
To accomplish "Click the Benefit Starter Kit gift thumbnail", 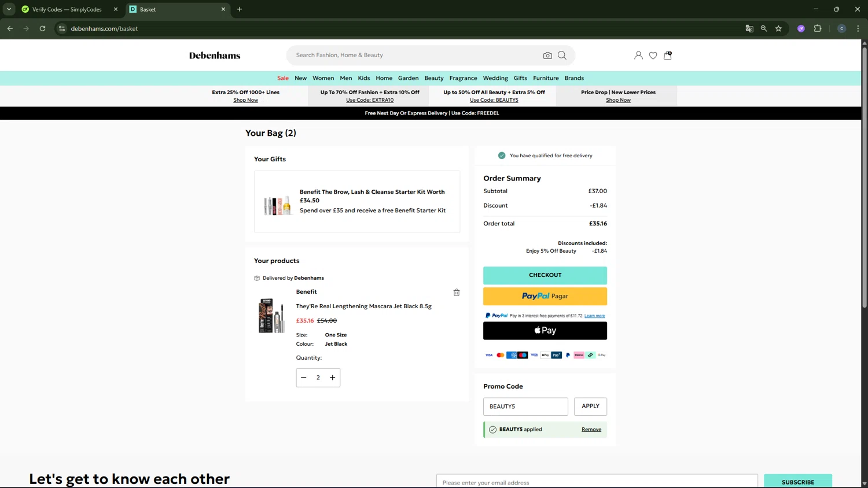I will (x=277, y=205).
